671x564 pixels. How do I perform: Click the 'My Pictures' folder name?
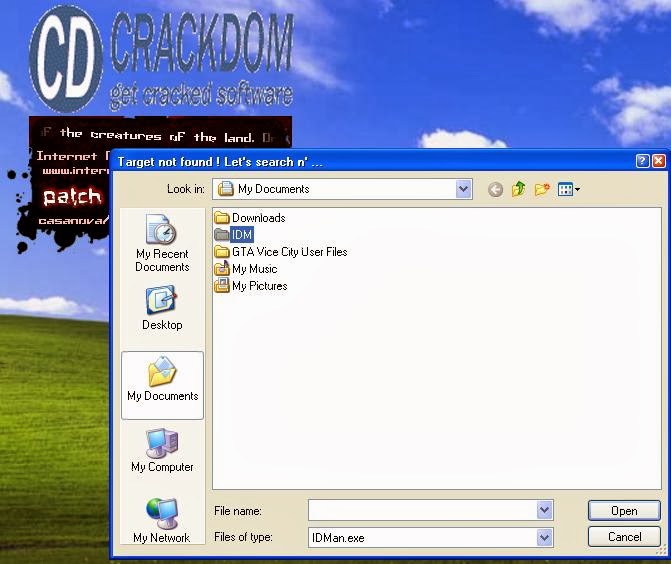coord(260,286)
